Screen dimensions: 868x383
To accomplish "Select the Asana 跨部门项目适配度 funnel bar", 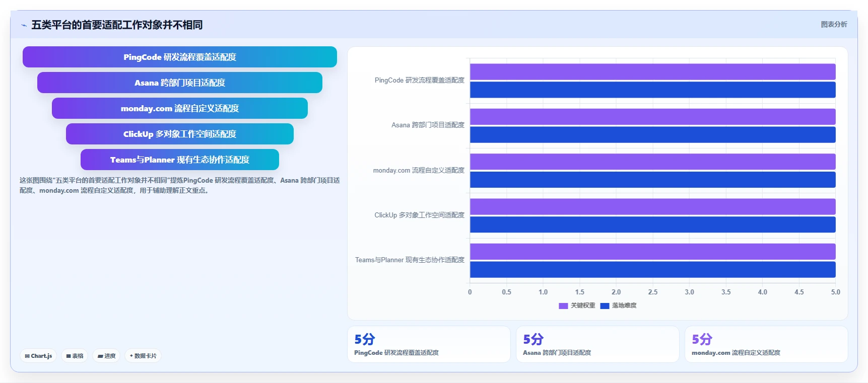I will pyautogui.click(x=180, y=83).
